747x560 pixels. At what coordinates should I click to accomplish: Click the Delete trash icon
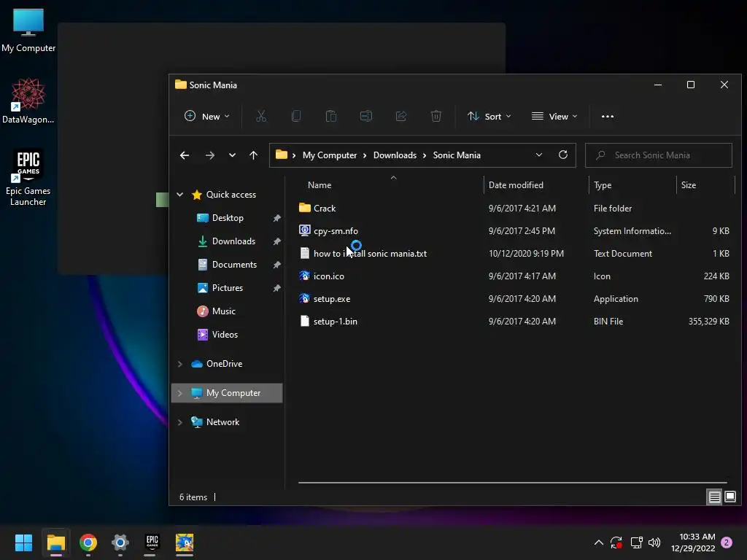pos(436,116)
